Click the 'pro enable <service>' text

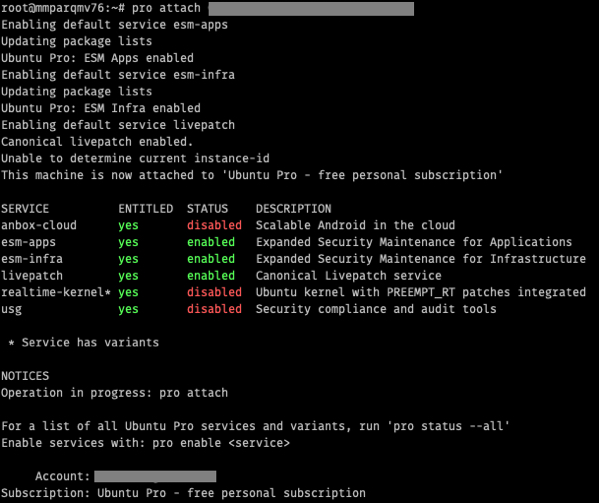[221, 443]
